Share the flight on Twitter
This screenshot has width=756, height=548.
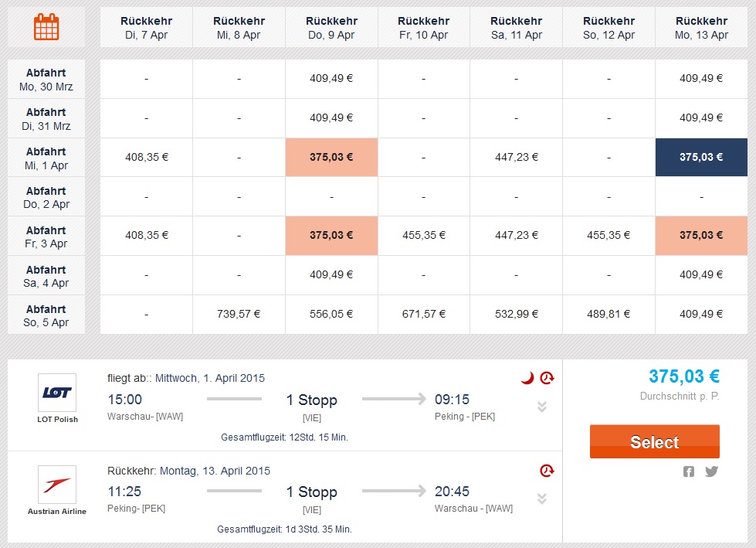[x=712, y=471]
